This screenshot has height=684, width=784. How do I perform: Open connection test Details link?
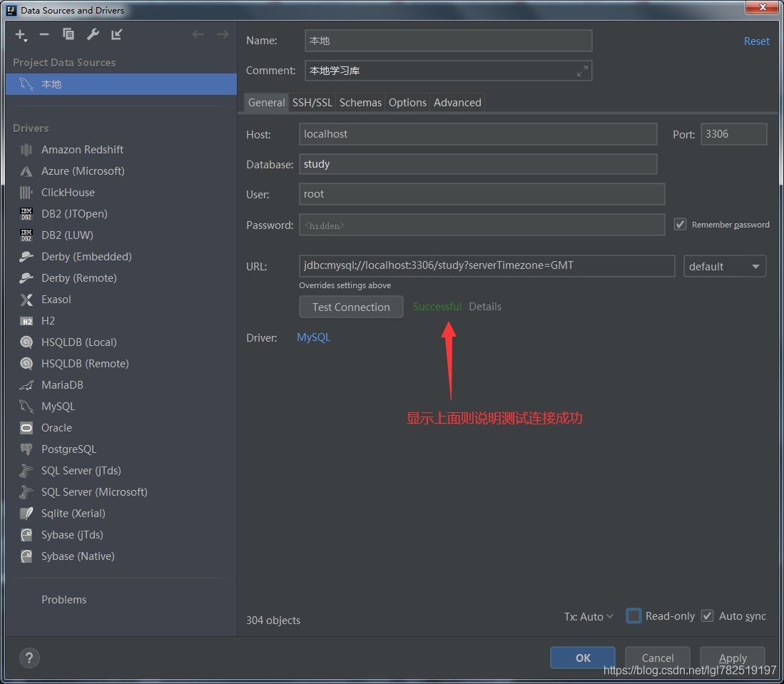[x=485, y=307]
